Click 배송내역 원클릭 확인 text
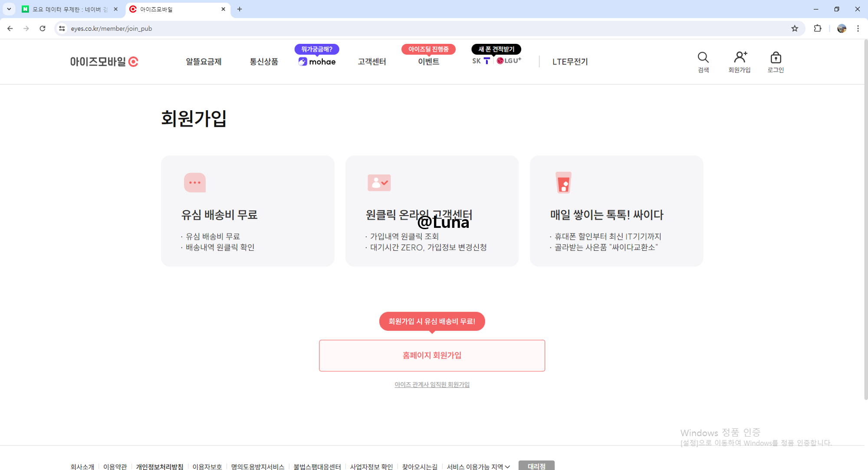The height and width of the screenshot is (470, 868). (x=220, y=247)
